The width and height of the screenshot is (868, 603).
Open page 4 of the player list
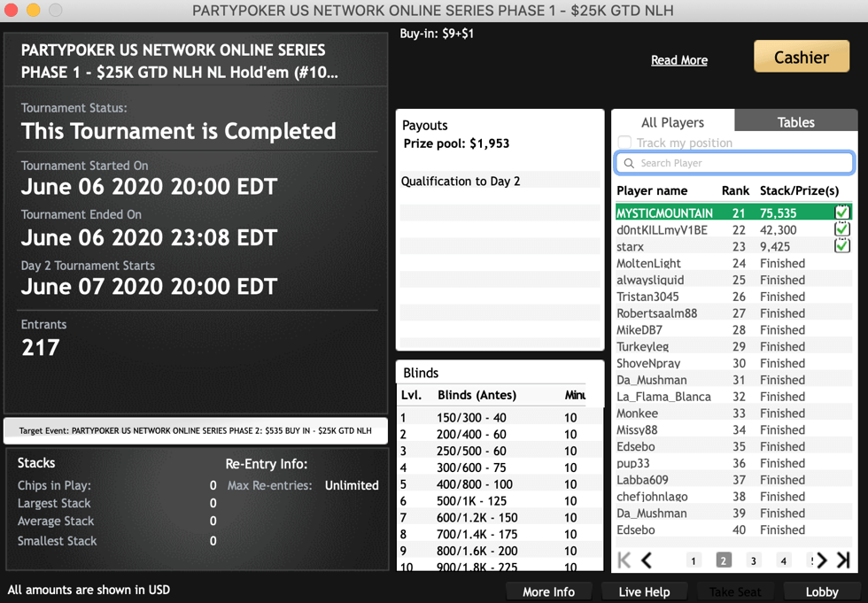click(783, 560)
